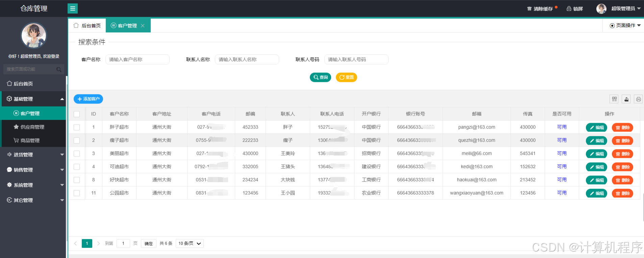The image size is (644, 258).
Task: Click the clear cache trash icon (清除缓存)
Action: coord(529,9)
